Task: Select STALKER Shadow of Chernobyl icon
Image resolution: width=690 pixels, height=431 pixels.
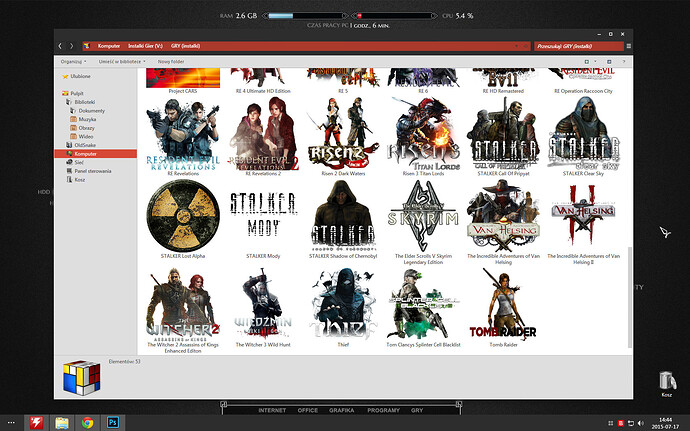Action: pyautogui.click(x=343, y=216)
